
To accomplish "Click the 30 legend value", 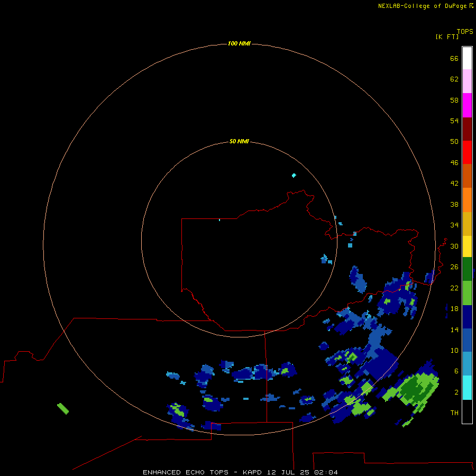I will (454, 246).
